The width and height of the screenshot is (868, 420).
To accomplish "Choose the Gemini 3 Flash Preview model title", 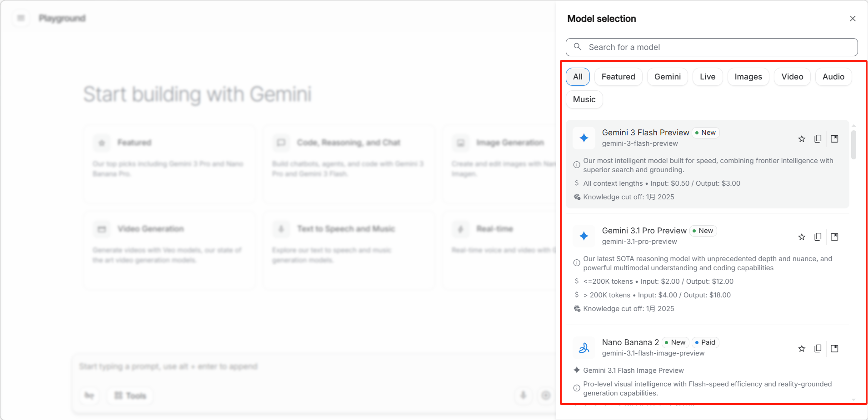I will click(x=645, y=133).
